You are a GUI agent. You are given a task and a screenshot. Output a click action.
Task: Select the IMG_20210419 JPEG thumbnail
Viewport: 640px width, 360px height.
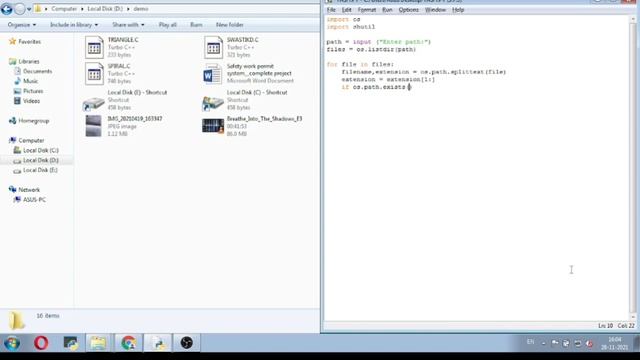click(x=93, y=126)
